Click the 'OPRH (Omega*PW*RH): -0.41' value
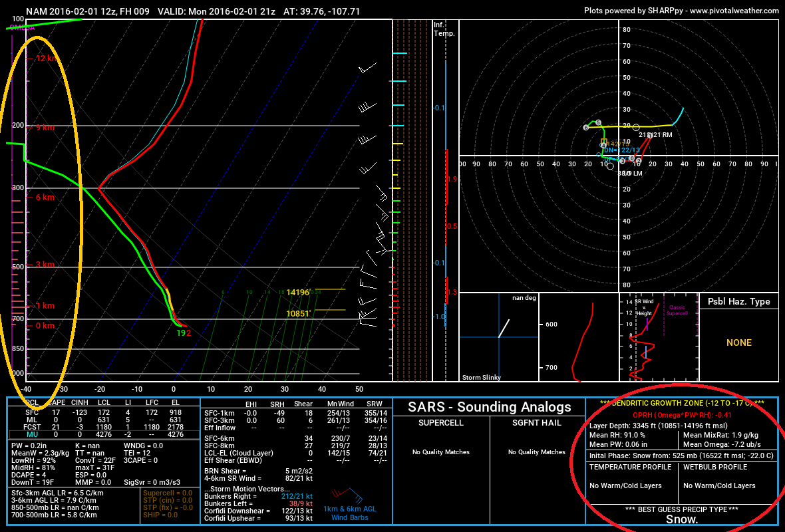 682,415
